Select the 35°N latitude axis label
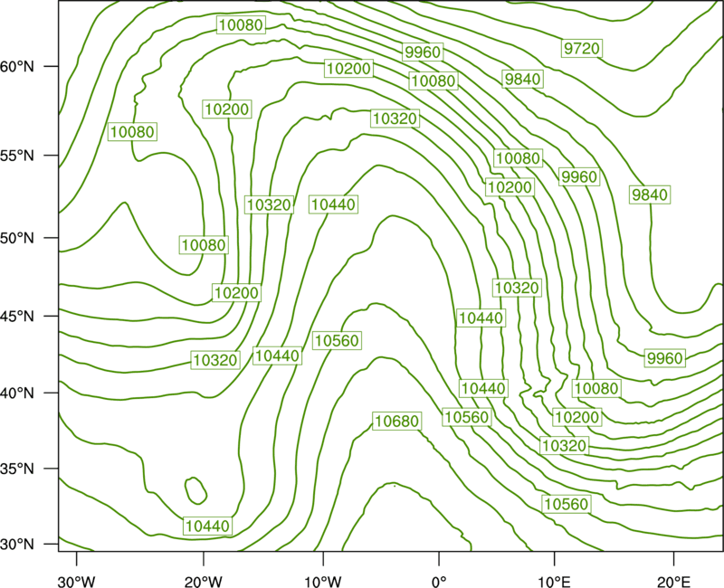This screenshot has width=724, height=588. (x=17, y=469)
